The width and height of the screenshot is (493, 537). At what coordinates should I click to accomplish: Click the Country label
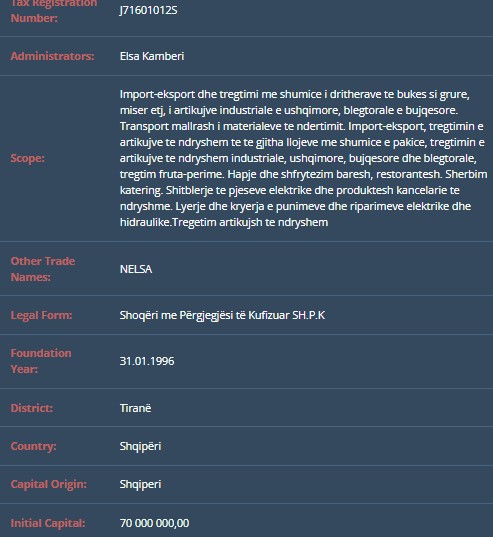point(33,446)
